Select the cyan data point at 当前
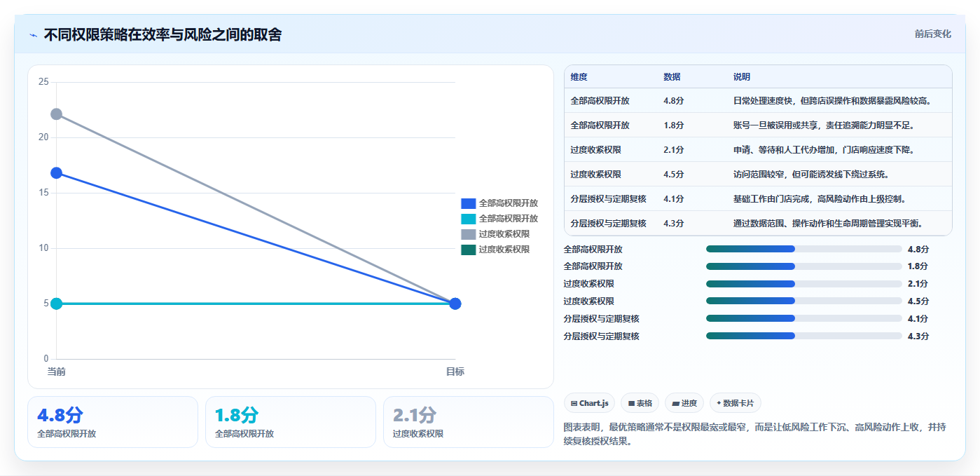The image size is (980, 476). pyautogui.click(x=57, y=304)
